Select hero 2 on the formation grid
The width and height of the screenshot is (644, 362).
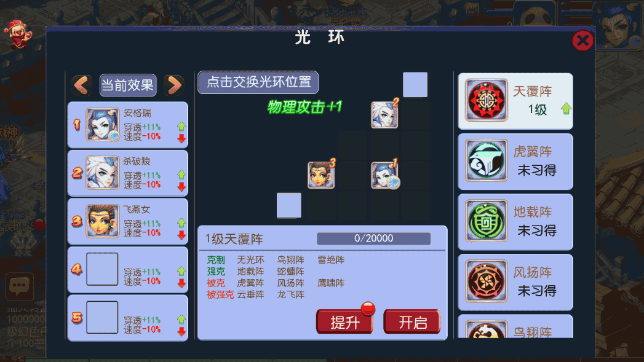tap(384, 115)
